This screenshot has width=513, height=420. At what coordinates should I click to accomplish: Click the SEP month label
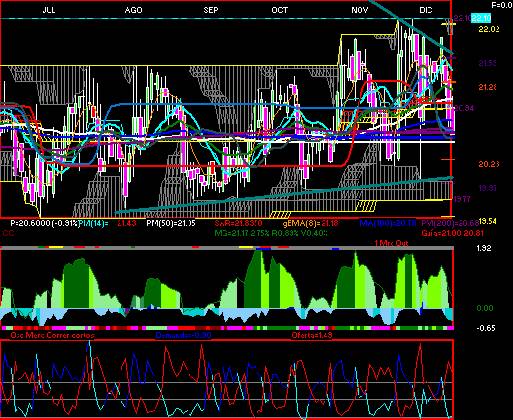tap(211, 10)
